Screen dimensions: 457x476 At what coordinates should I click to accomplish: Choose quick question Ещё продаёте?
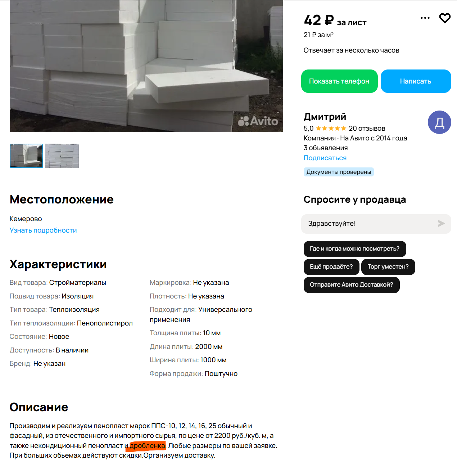(331, 267)
